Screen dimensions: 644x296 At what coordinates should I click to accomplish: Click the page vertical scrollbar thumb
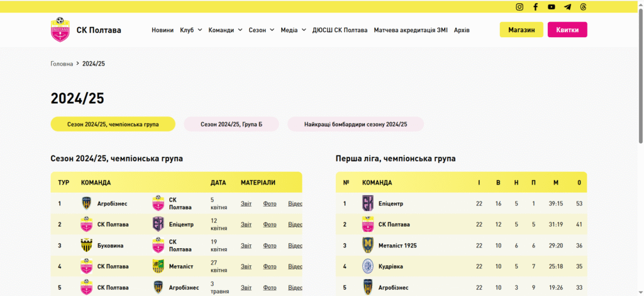[640, 76]
